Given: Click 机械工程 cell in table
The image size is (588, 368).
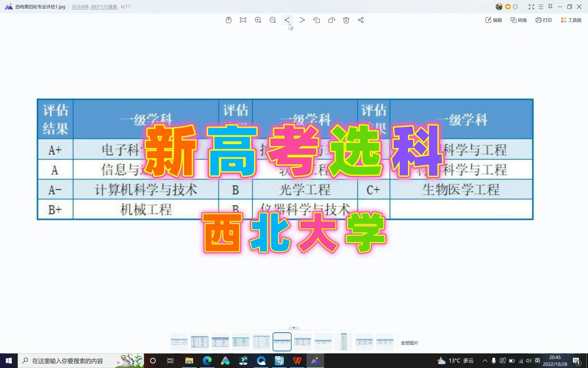Looking at the screenshot, I should click(x=146, y=210).
